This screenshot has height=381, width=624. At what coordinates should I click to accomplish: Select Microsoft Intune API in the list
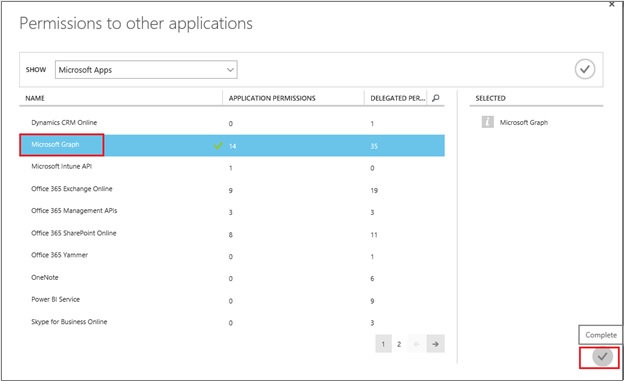[x=61, y=166]
